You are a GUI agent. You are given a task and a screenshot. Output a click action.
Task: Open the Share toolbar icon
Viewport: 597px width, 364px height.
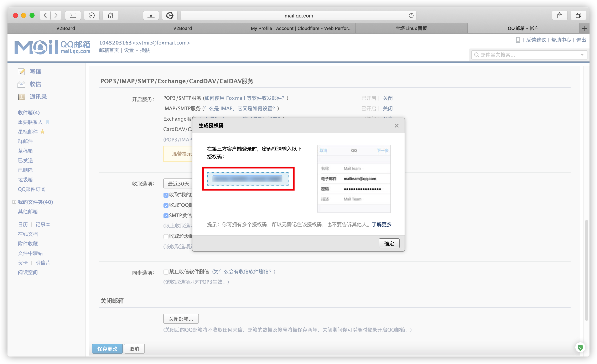coord(559,16)
